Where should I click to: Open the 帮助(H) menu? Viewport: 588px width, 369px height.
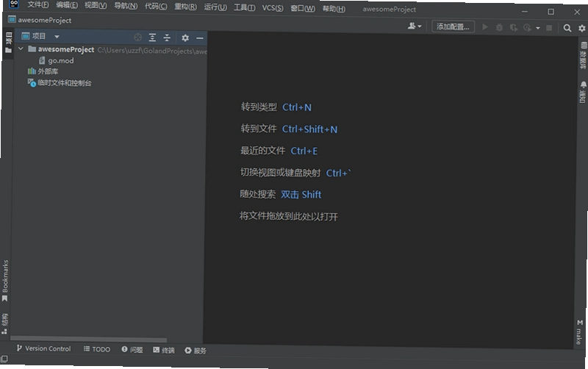[x=334, y=8]
